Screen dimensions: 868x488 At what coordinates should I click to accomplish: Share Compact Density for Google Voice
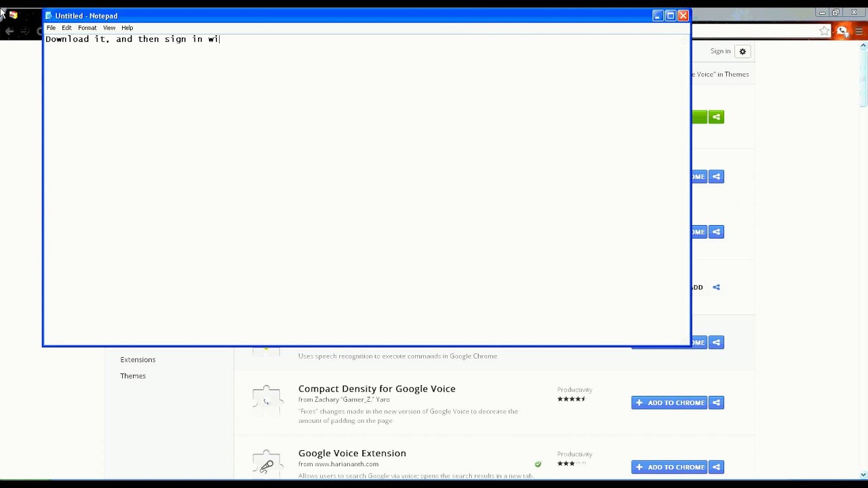tap(716, 403)
